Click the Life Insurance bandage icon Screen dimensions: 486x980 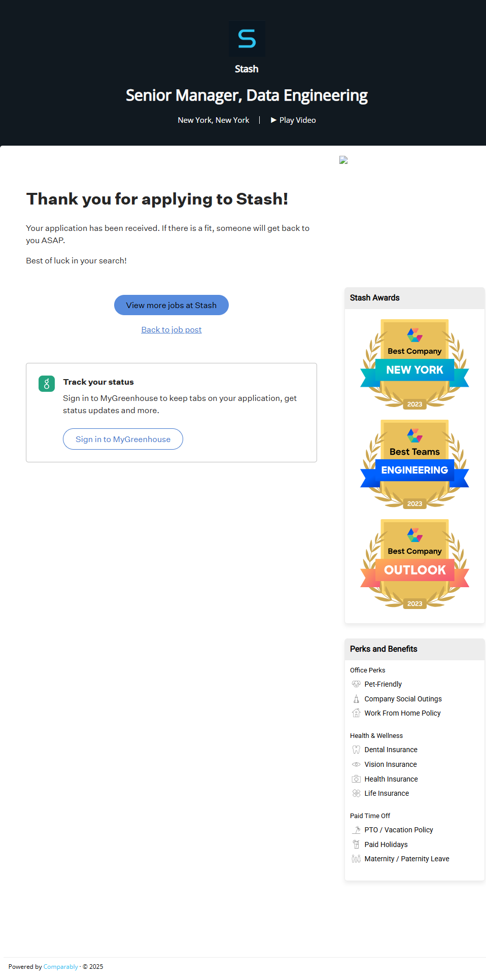pyautogui.click(x=356, y=793)
